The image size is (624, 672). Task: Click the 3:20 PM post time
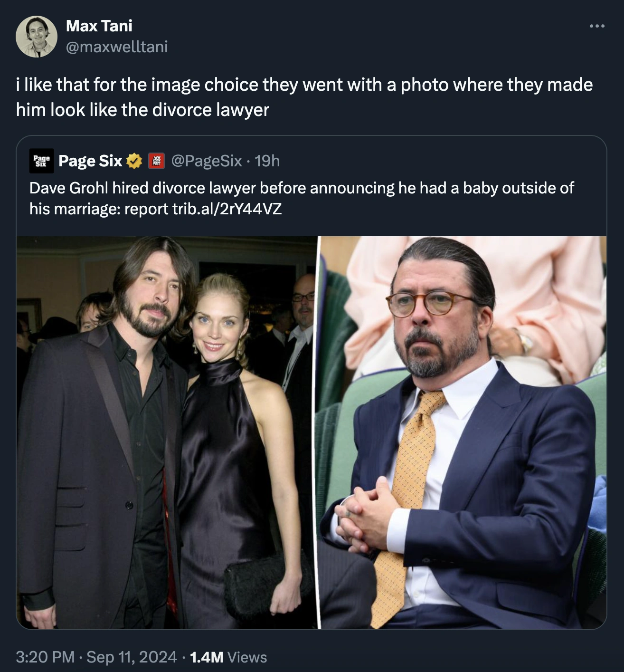pos(45,657)
